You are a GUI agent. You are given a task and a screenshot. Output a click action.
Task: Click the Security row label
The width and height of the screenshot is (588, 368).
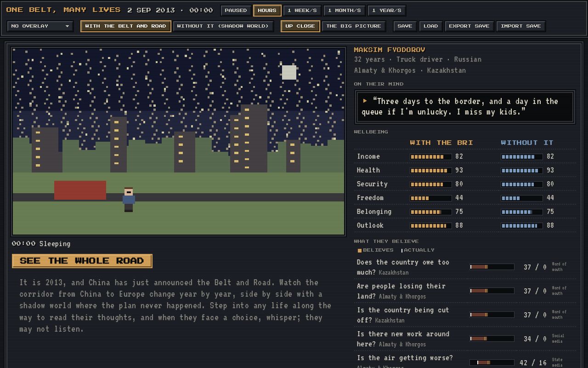tap(372, 184)
